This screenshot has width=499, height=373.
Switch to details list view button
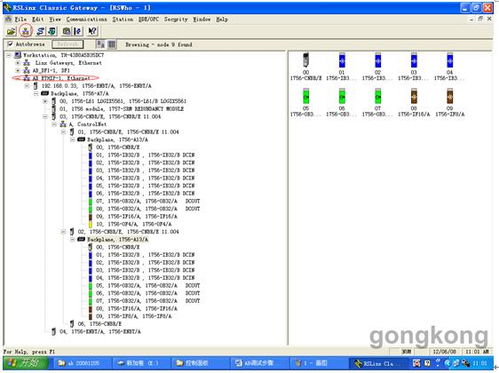[x=112, y=44]
